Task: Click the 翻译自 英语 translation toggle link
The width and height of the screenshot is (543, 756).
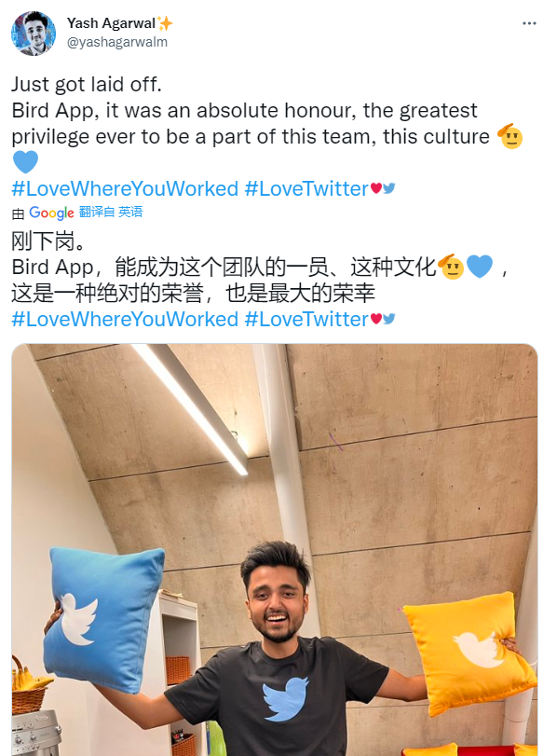Action: pos(111,212)
